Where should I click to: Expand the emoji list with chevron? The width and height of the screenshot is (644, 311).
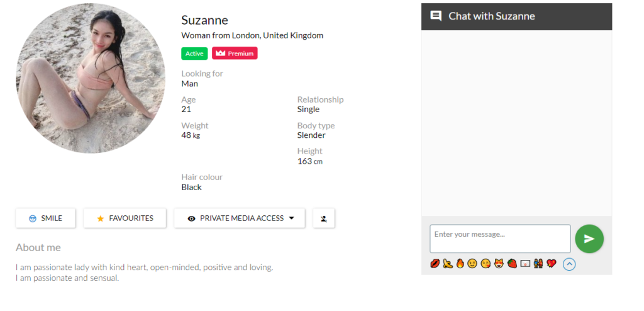569,264
